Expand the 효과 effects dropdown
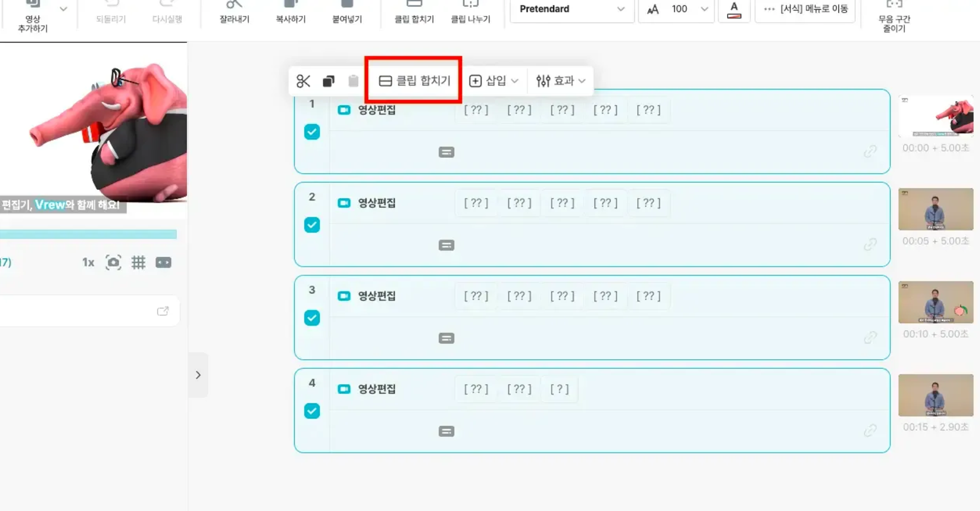 tap(560, 81)
